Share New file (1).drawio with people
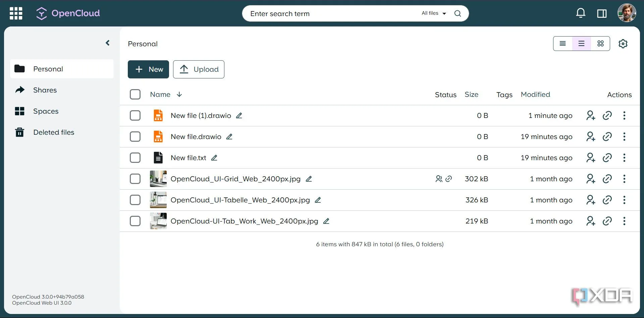644x318 pixels. (x=591, y=116)
